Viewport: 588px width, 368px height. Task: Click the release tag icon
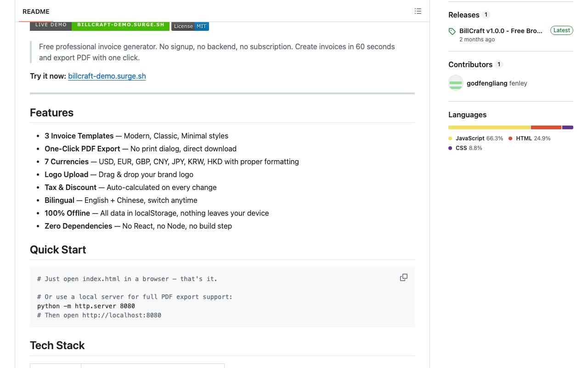click(452, 31)
